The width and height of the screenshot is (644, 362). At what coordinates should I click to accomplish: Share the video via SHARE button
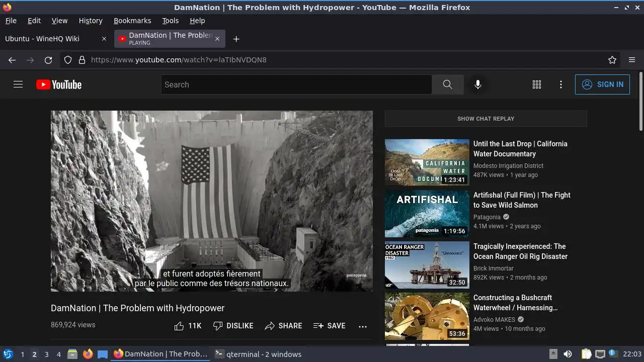283,326
